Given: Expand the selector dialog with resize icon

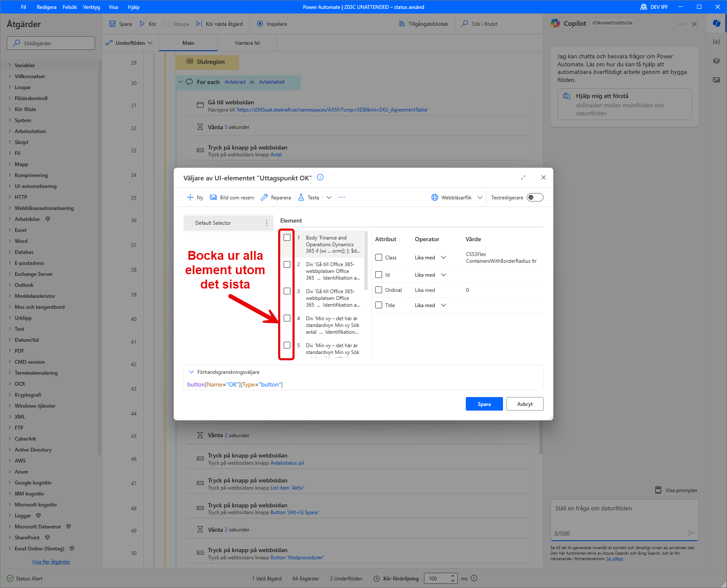Looking at the screenshot, I should (523, 177).
